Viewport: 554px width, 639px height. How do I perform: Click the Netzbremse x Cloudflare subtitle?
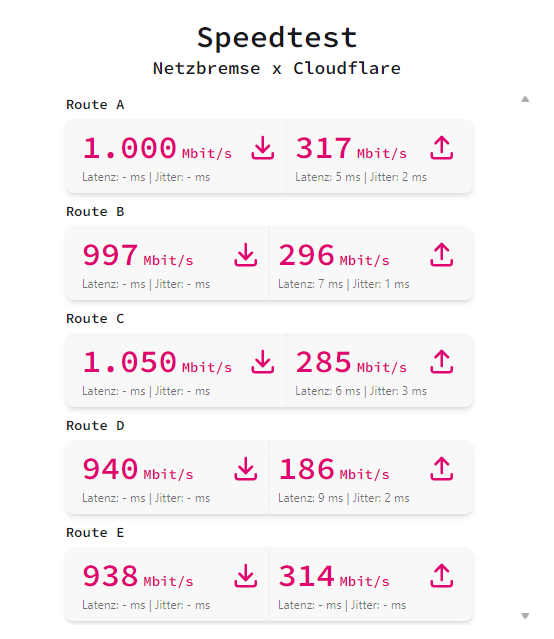(277, 68)
